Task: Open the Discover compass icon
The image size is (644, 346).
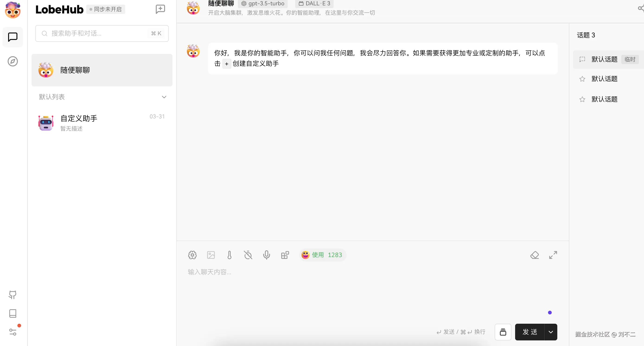Action: (13, 61)
